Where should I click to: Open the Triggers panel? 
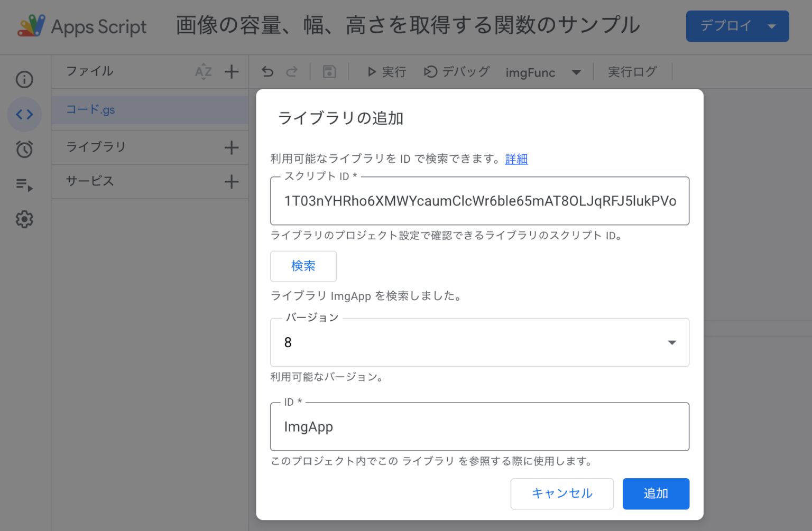point(24,150)
